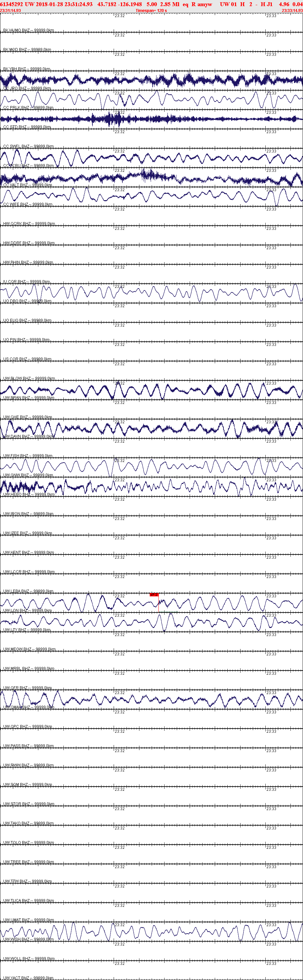The width and height of the screenshot is (303, 980).
Task: Select the CC WIFE BHZ station label
Action: tap(28, 204)
